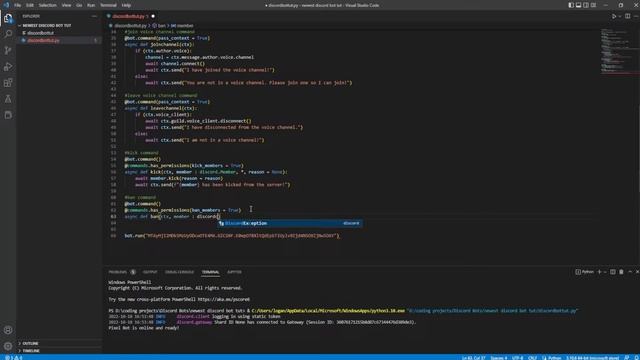The height and width of the screenshot is (360, 640).
Task: Open the Selection menu
Action: click(47, 5)
